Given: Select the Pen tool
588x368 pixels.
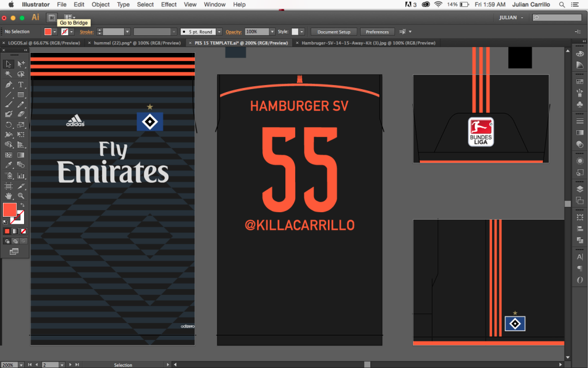Looking at the screenshot, I should coord(8,85).
